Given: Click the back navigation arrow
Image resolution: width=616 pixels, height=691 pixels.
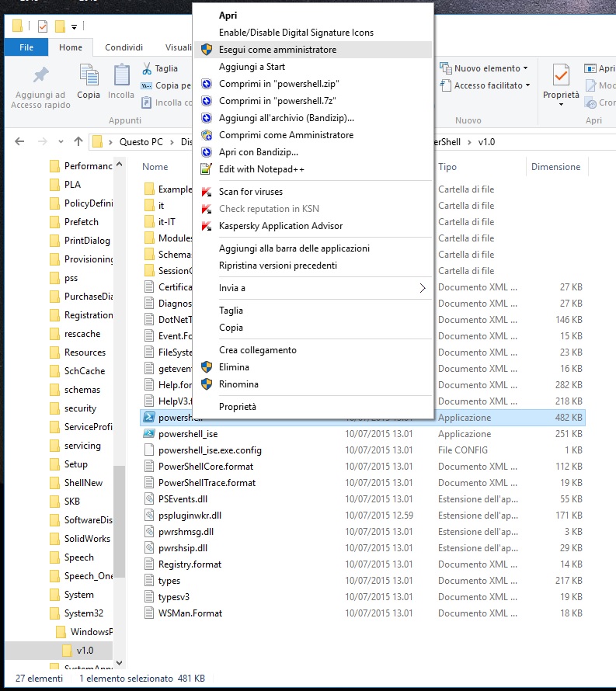Looking at the screenshot, I should [x=20, y=142].
